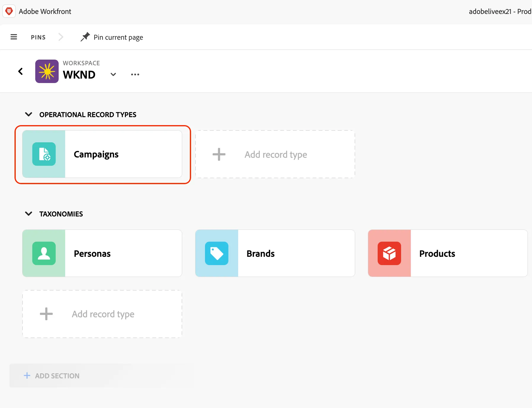Image resolution: width=532 pixels, height=408 pixels.
Task: Click the Adobe Workfront title text
Action: click(45, 12)
